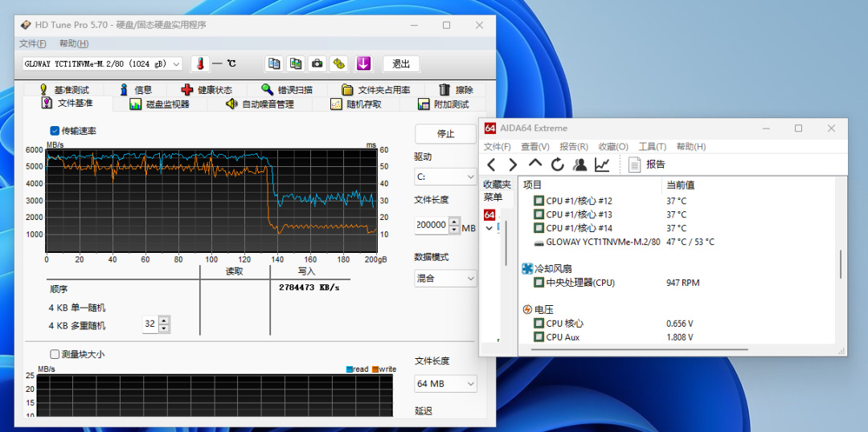Decrease the 200000 MB file length value
The height and width of the screenshot is (432, 868).
point(454,230)
